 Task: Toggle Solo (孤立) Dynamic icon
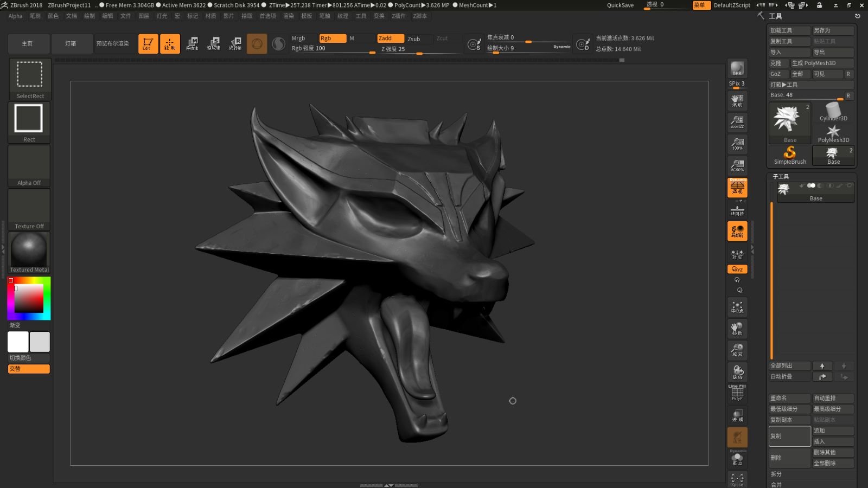737,458
